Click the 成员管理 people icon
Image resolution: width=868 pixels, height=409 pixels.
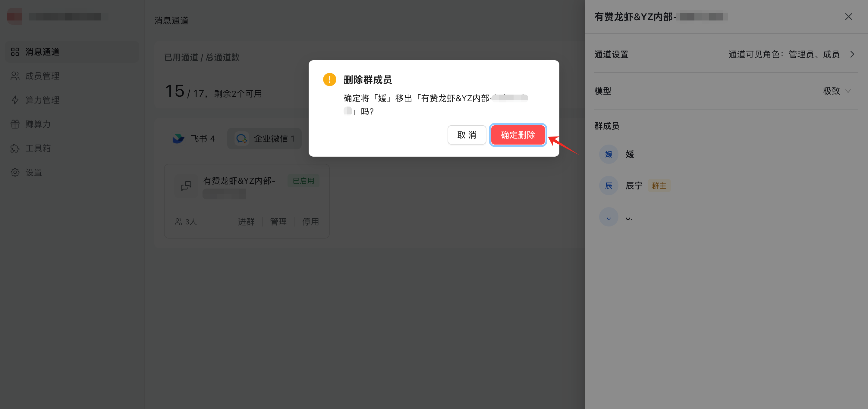click(15, 76)
